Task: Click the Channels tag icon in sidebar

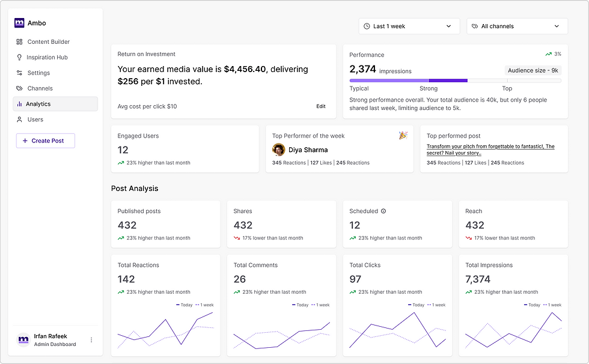Action: 19,88
